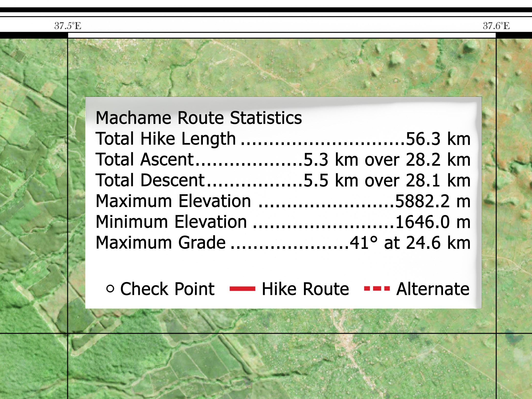Click the Total Descent label

tap(150, 180)
